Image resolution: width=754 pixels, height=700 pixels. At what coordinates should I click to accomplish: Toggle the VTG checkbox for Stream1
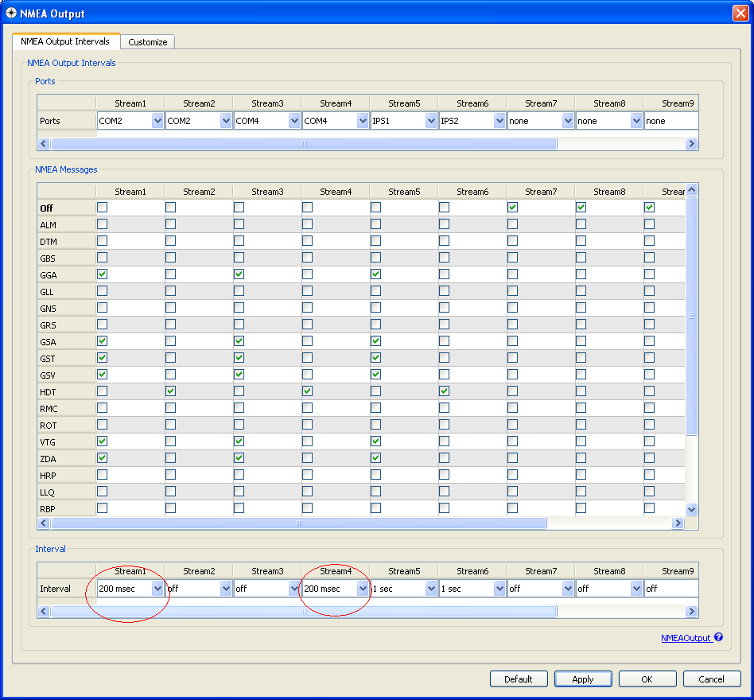click(101, 441)
